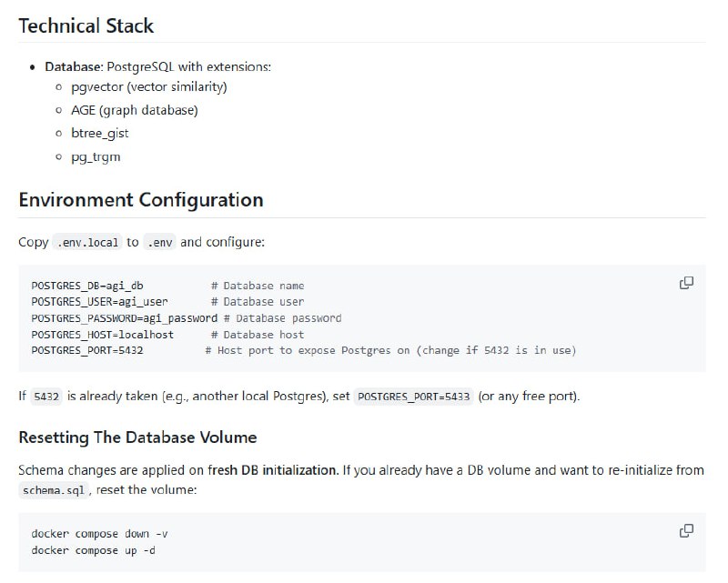The width and height of the screenshot is (728, 583).
Task: Click the POSTGRES_HOST=localhost line
Action: coord(102,335)
